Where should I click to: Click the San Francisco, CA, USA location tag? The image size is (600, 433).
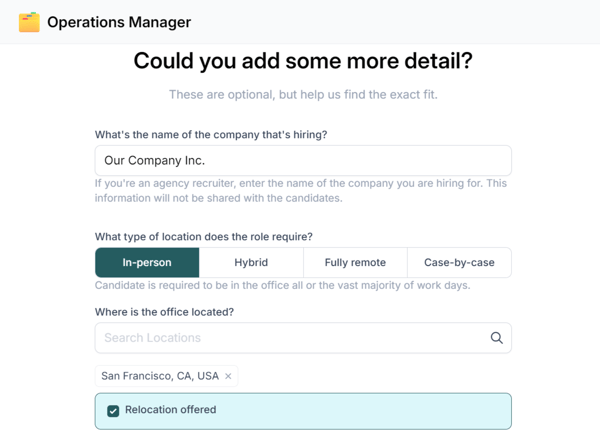[x=160, y=376]
